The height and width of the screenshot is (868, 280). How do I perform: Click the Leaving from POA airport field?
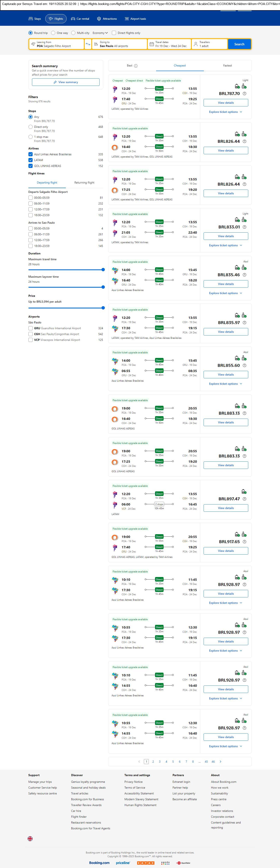click(x=56, y=44)
